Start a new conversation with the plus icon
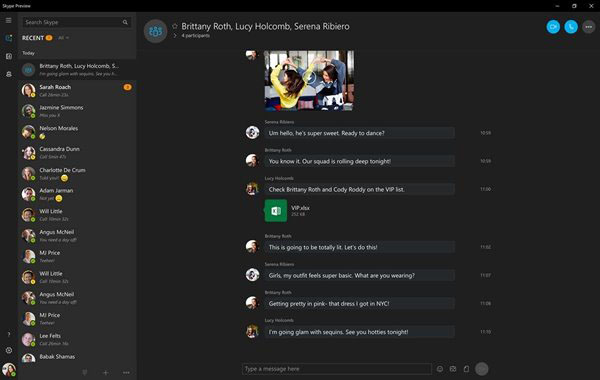The image size is (600, 380). [x=106, y=372]
